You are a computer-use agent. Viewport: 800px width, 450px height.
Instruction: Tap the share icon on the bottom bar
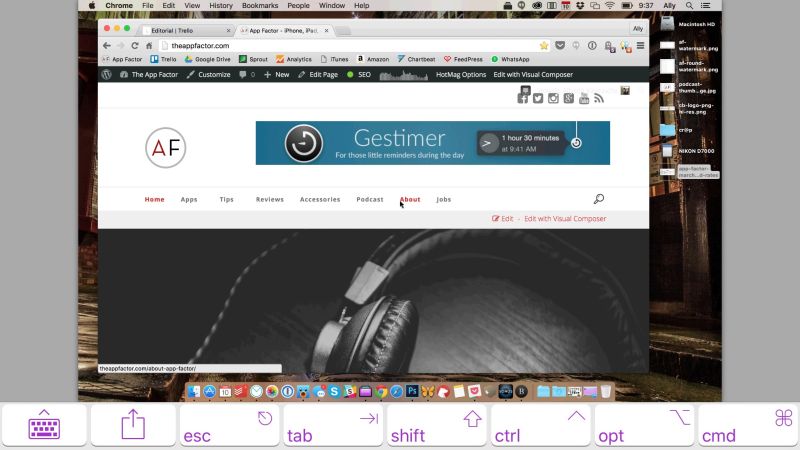point(133,426)
